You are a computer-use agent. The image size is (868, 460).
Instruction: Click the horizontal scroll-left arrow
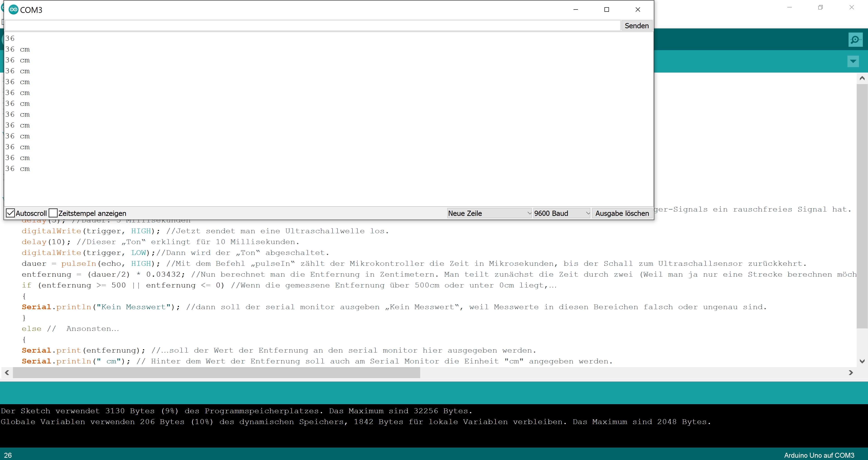tap(7, 372)
